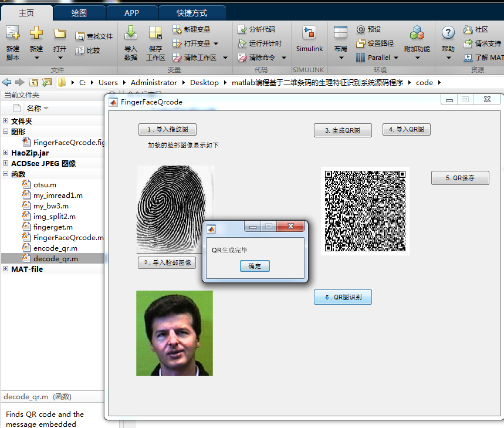This screenshot has height=428, width=504.
Task: Select fingerget.m file
Action: 48,227
